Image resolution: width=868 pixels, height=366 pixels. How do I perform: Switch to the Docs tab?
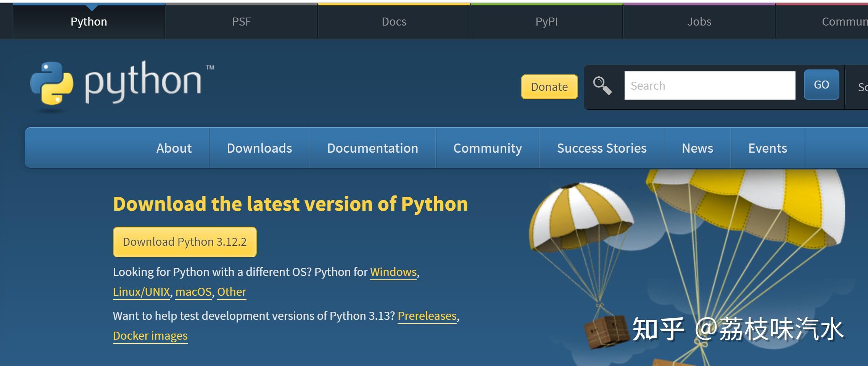pyautogui.click(x=394, y=21)
